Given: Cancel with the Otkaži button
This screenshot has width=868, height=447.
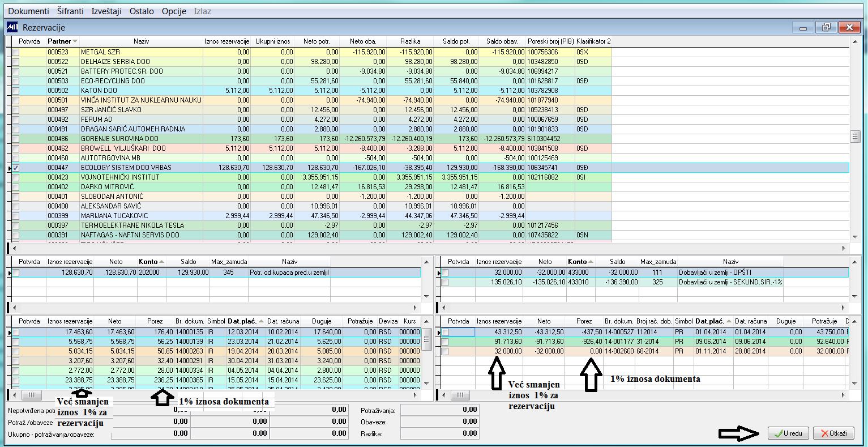Looking at the screenshot, I should click(x=833, y=433).
